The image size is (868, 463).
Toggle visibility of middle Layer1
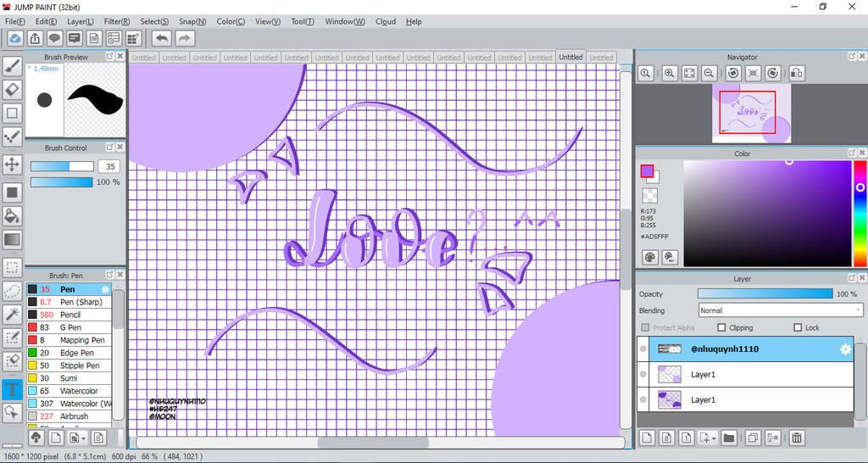(x=643, y=375)
